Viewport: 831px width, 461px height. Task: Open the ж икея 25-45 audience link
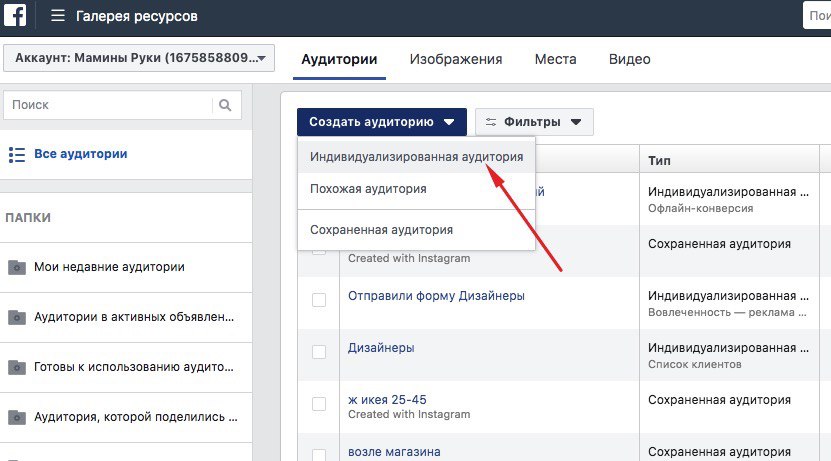(387, 400)
